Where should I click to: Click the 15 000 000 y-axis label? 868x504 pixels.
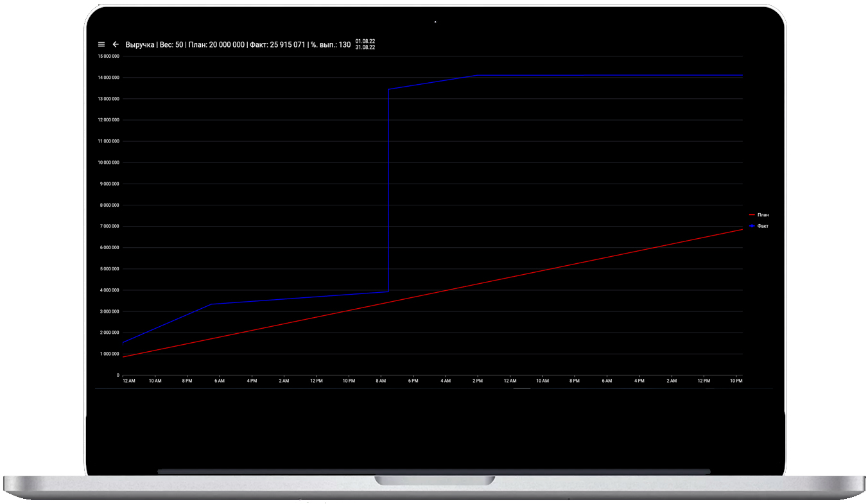108,56
